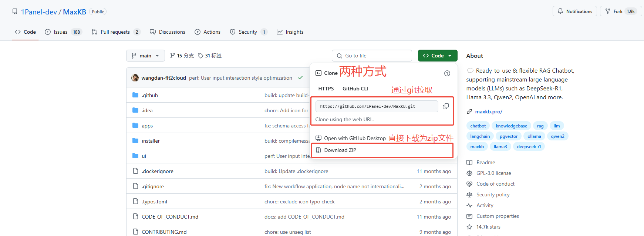Click the green check status icon on the commit
The image size is (644, 236).
coord(300,78)
